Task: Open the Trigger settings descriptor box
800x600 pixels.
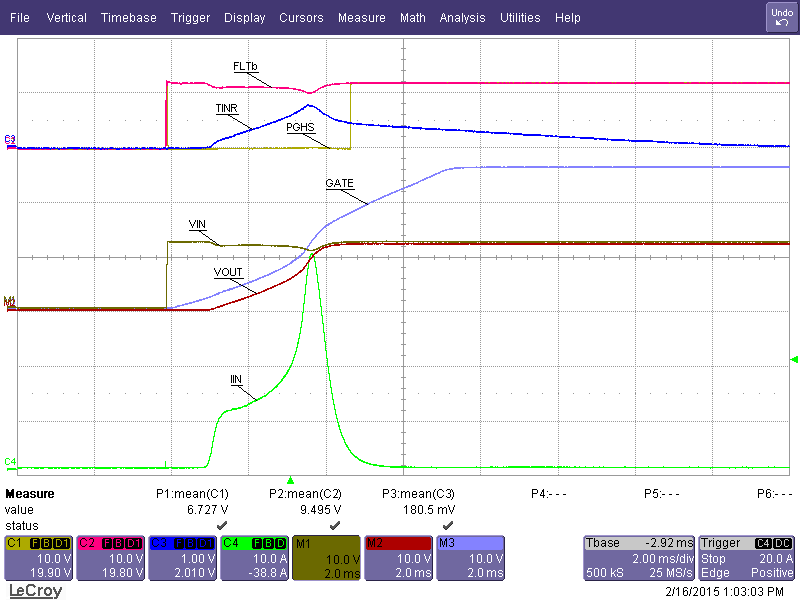Action: (747, 557)
